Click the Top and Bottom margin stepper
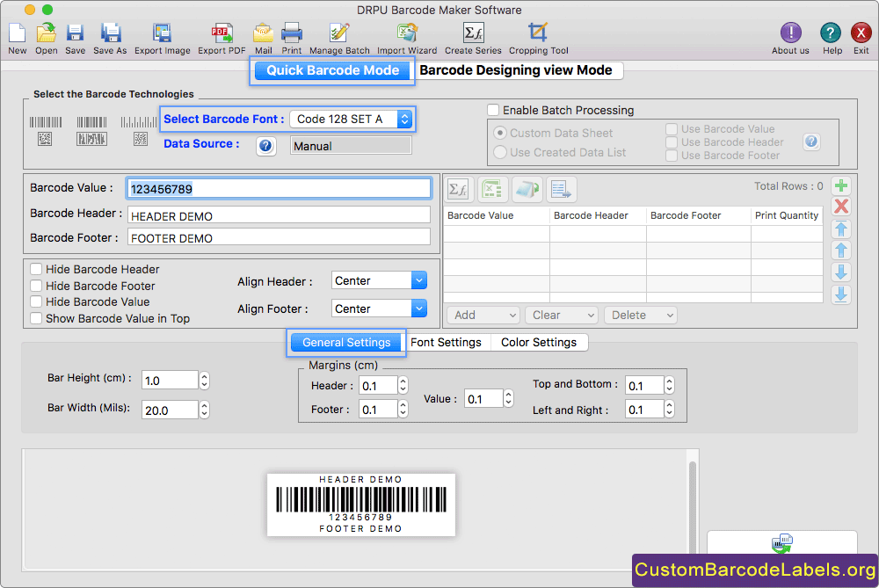879x588 pixels. [669, 386]
